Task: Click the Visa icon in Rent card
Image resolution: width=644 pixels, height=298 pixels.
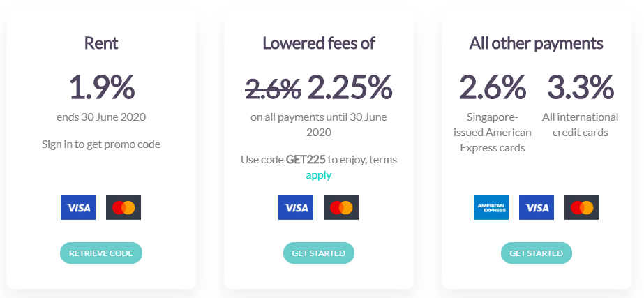Action: pos(78,207)
